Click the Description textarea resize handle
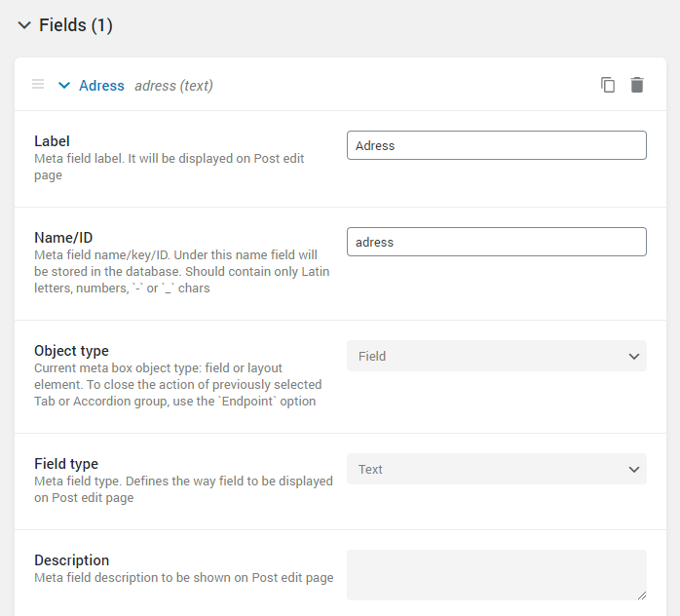The image size is (680, 616). click(x=642, y=596)
